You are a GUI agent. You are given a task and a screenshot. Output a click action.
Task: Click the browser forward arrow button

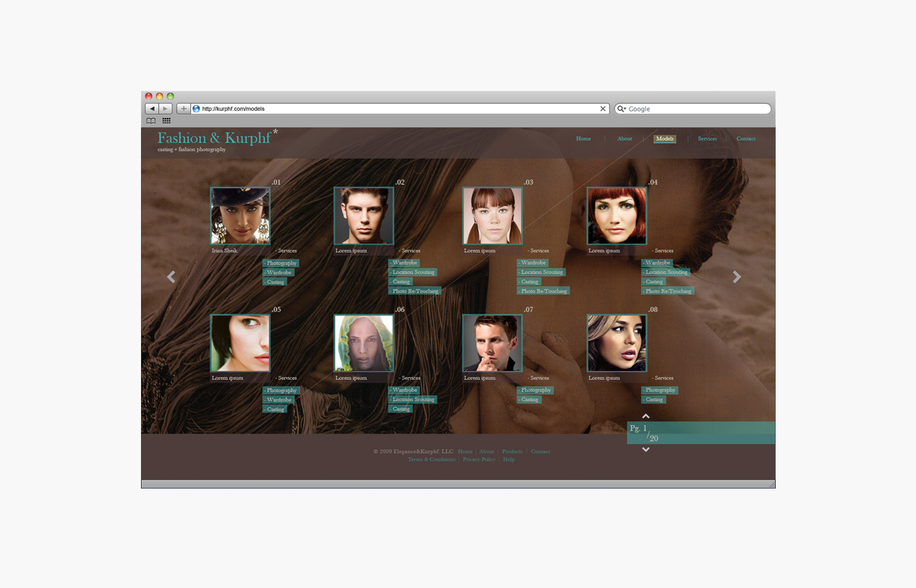tap(165, 109)
